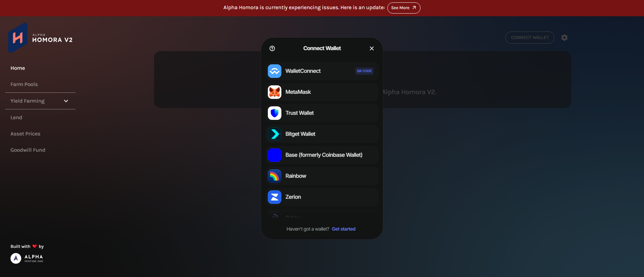Close the Connect Wallet dialog
The width and height of the screenshot is (644, 277).
(372, 48)
